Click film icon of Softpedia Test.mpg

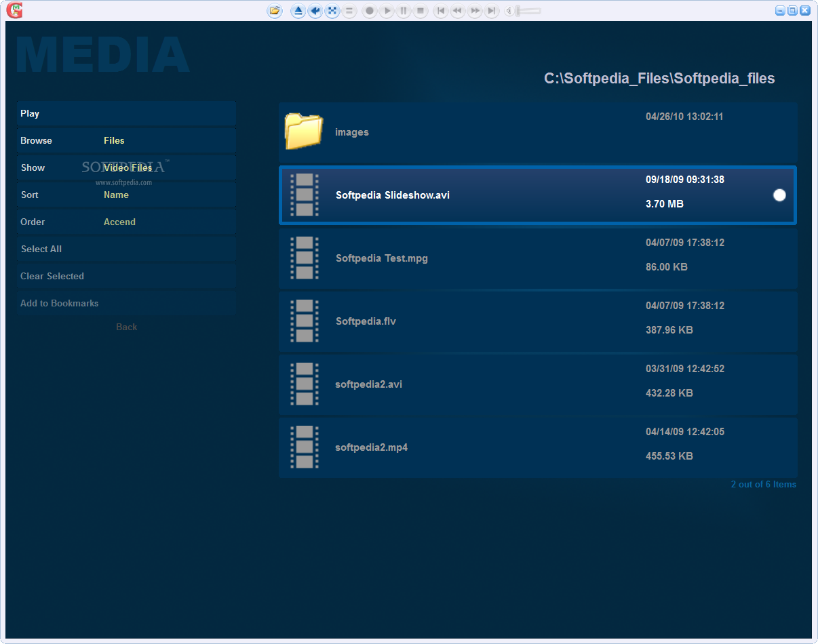point(305,258)
